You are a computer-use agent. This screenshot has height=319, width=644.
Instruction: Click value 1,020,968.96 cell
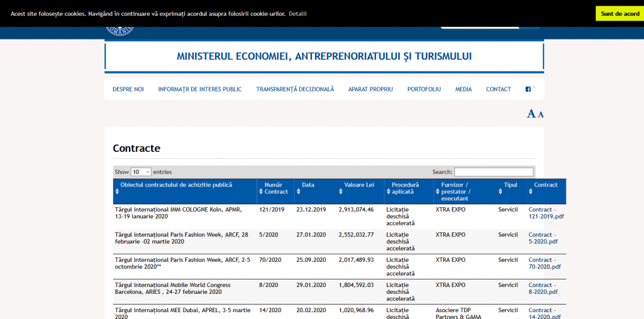pyautogui.click(x=356, y=310)
